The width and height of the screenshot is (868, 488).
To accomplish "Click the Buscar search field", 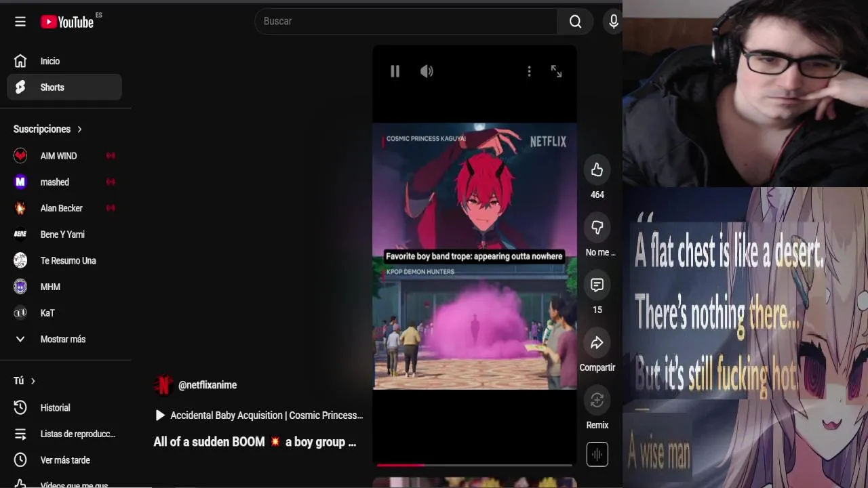I will coord(406,22).
